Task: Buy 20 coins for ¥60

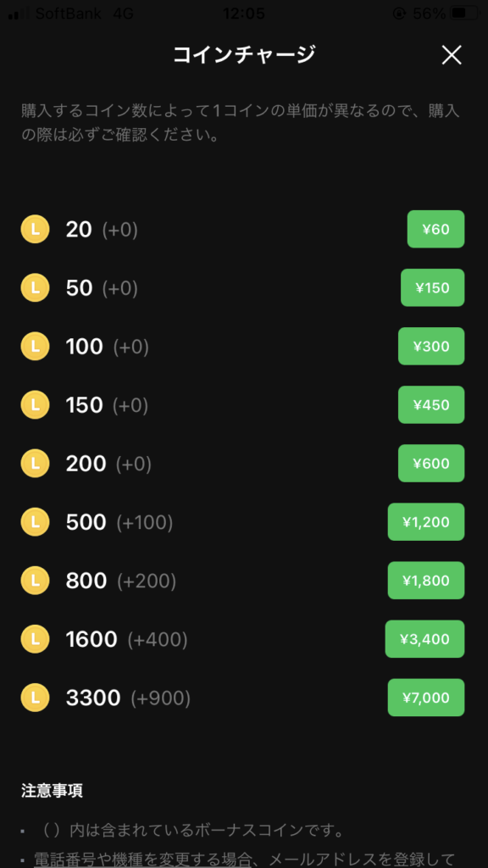Action: tap(436, 229)
